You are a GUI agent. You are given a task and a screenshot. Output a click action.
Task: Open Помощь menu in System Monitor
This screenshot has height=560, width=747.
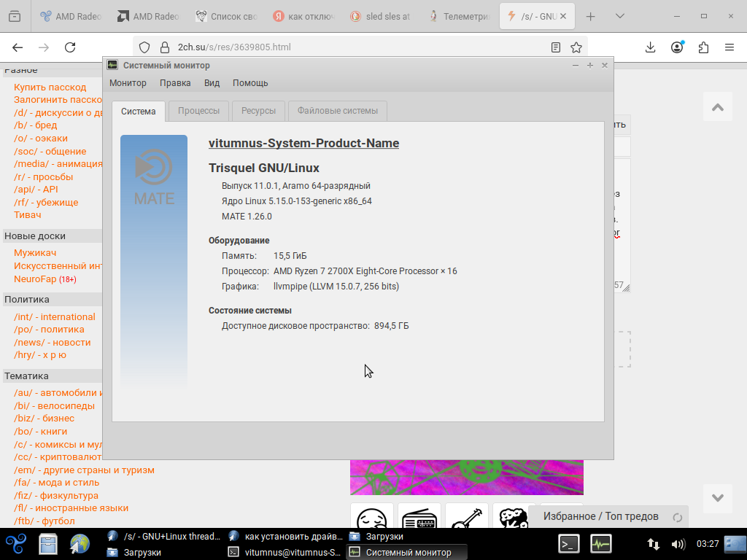pyautogui.click(x=250, y=83)
